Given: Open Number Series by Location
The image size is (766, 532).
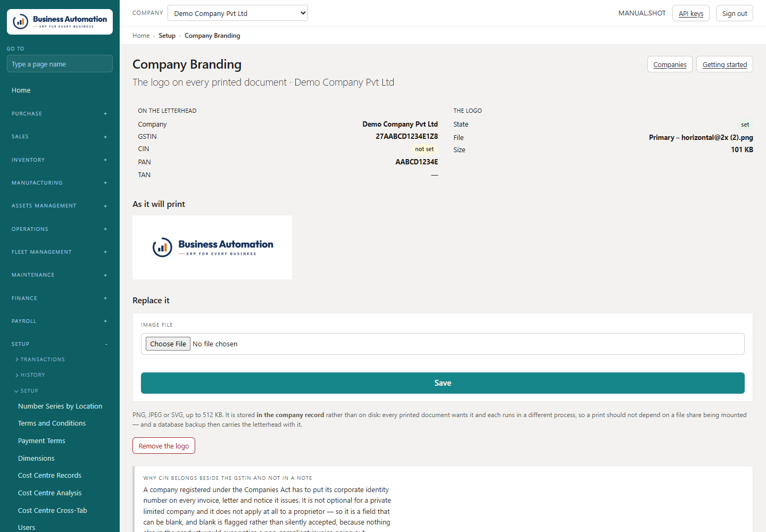Looking at the screenshot, I should coord(60,406).
